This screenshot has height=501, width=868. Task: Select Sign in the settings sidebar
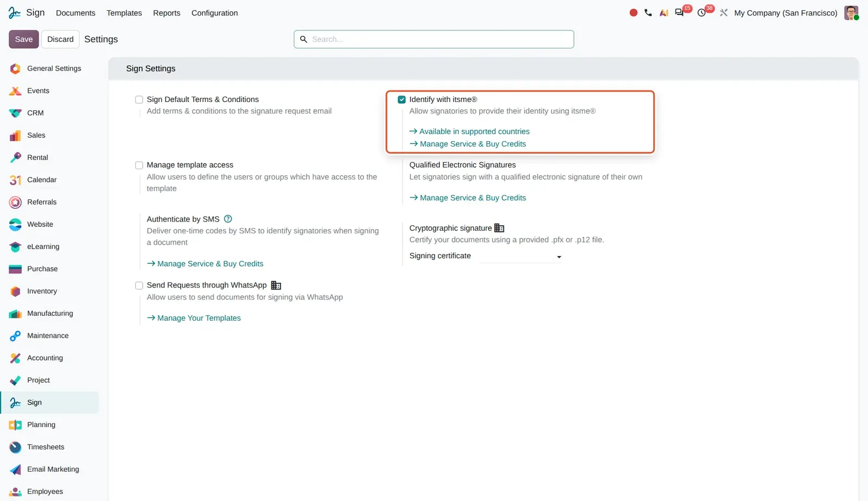click(50, 402)
